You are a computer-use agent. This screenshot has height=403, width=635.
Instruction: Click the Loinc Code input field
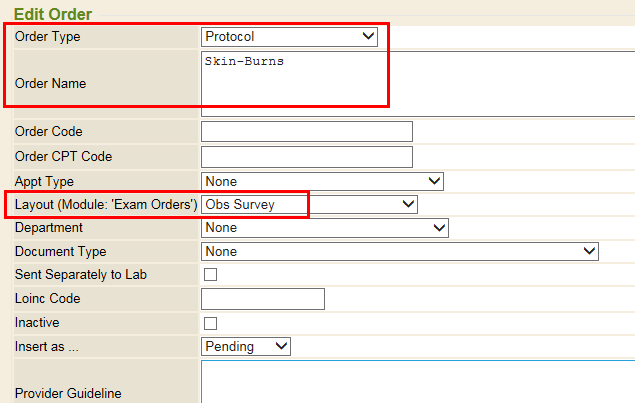tap(263, 299)
